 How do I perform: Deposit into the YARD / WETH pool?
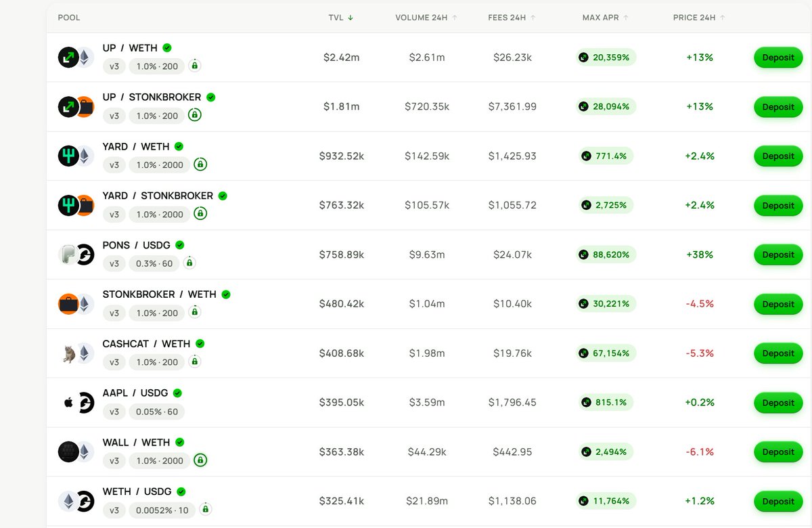tap(778, 156)
